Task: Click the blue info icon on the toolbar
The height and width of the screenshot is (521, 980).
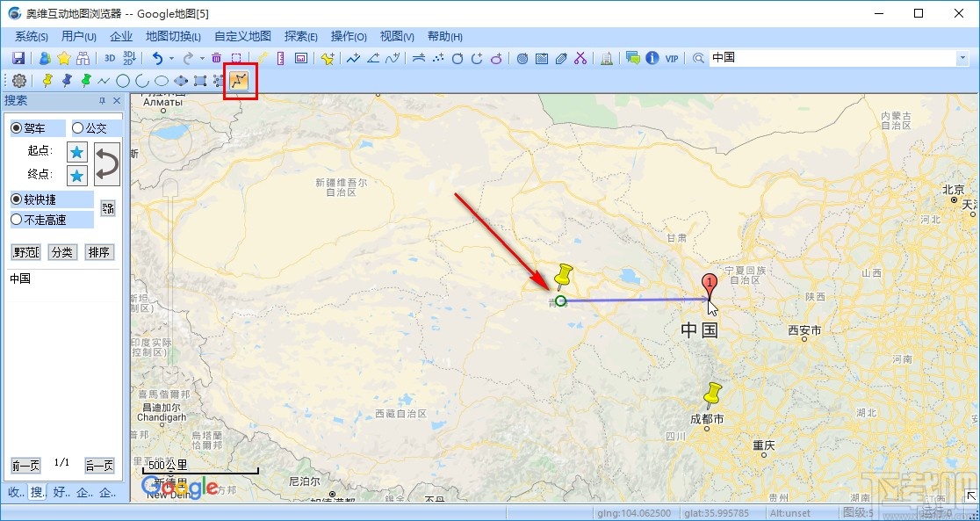Action: point(652,57)
